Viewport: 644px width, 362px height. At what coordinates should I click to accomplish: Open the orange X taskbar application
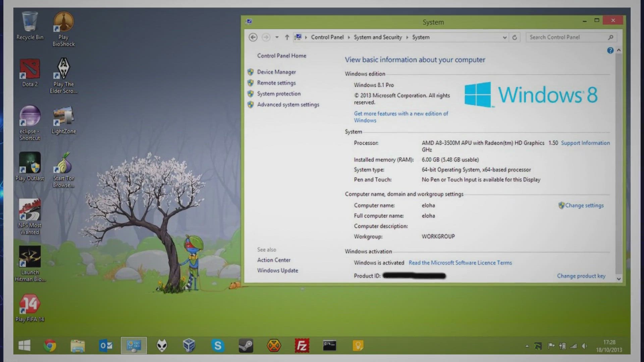coord(274,346)
